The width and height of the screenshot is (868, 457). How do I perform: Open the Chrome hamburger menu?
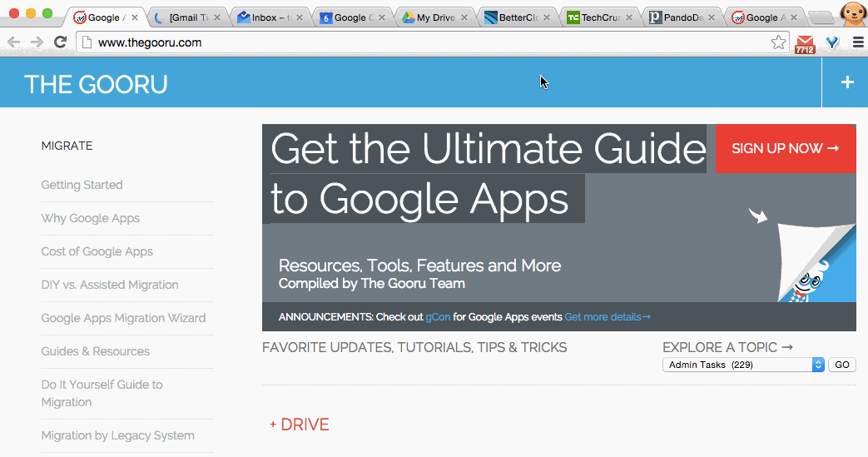858,42
